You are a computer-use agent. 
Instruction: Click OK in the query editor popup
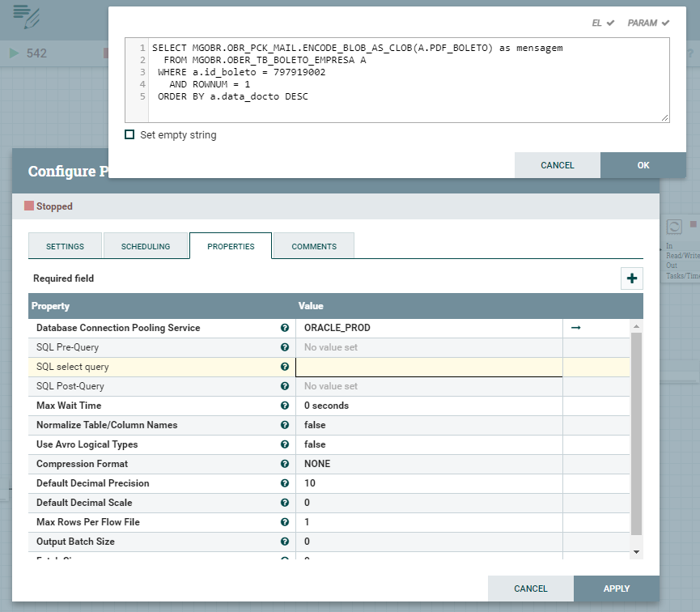click(643, 165)
